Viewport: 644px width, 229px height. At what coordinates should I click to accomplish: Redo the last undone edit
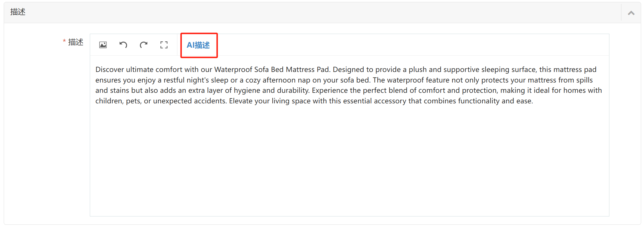[144, 45]
